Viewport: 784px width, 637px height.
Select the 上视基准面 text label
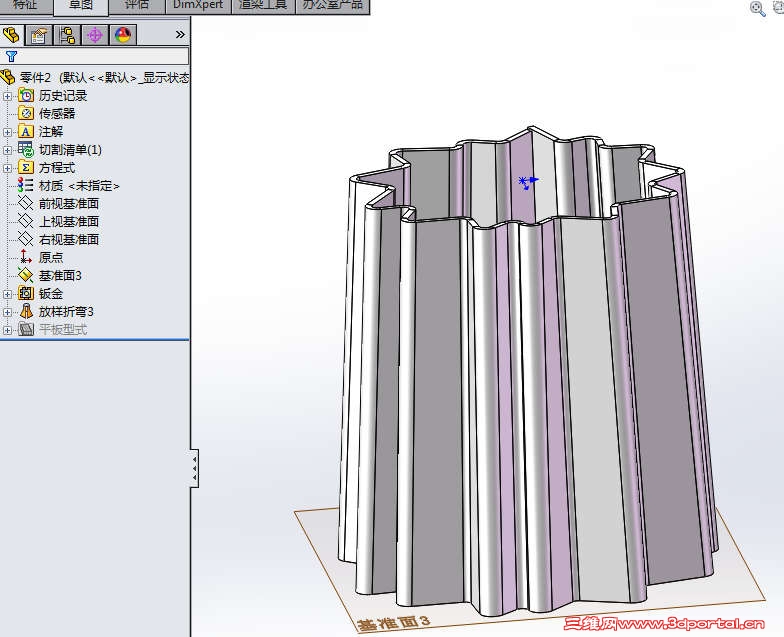point(69,222)
